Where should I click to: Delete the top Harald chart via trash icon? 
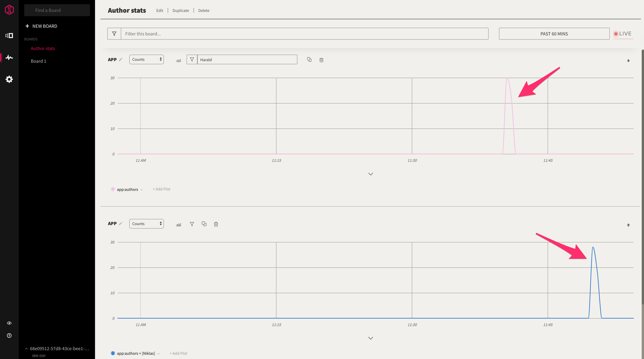pos(321,60)
